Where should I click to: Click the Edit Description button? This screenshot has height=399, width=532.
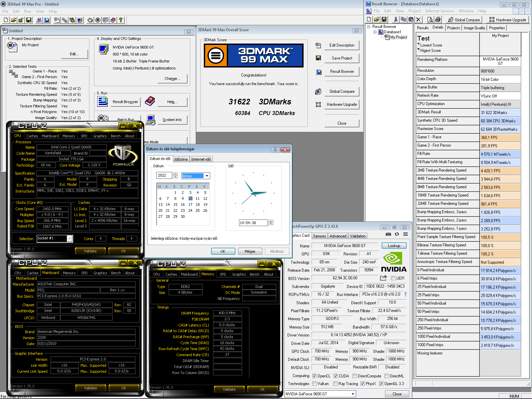342,45
